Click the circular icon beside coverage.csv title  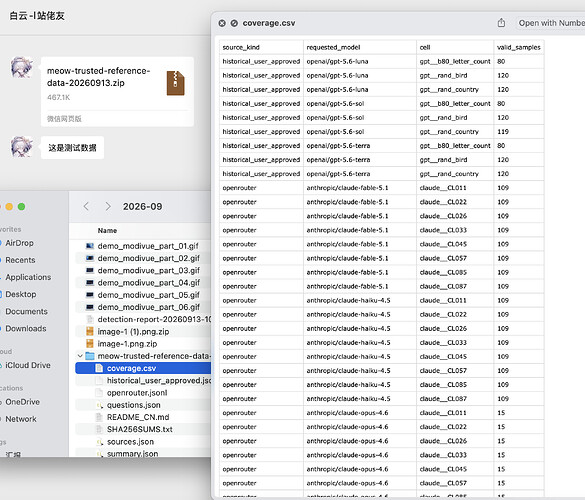click(x=234, y=23)
